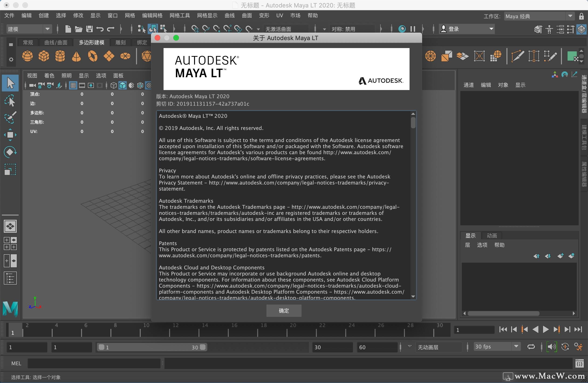Click the Redo arrow icon

(x=111, y=29)
